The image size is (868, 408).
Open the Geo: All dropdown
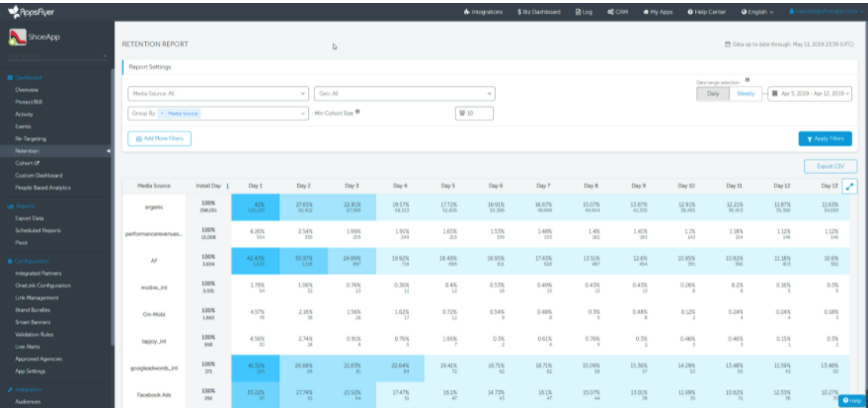tap(405, 94)
